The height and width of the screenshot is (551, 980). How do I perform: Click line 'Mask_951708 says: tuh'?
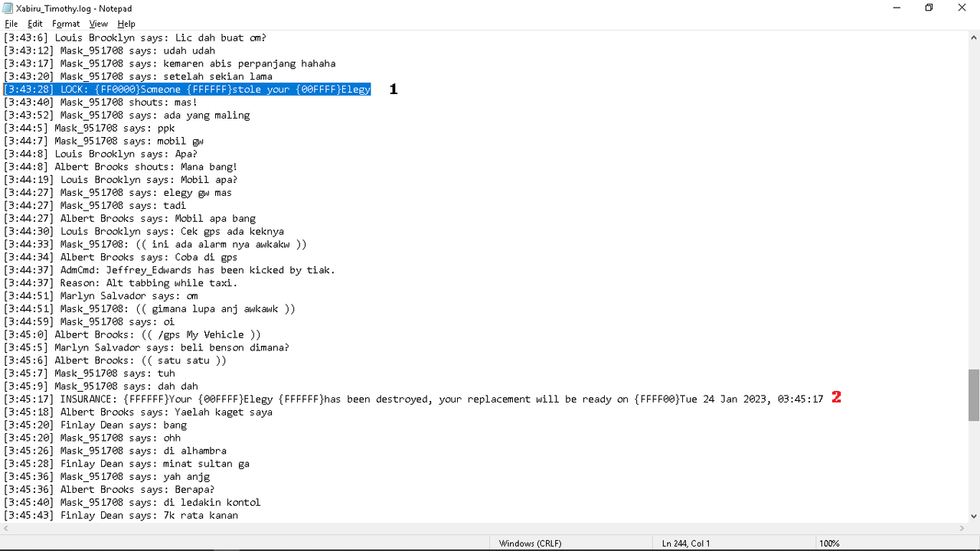coord(89,373)
